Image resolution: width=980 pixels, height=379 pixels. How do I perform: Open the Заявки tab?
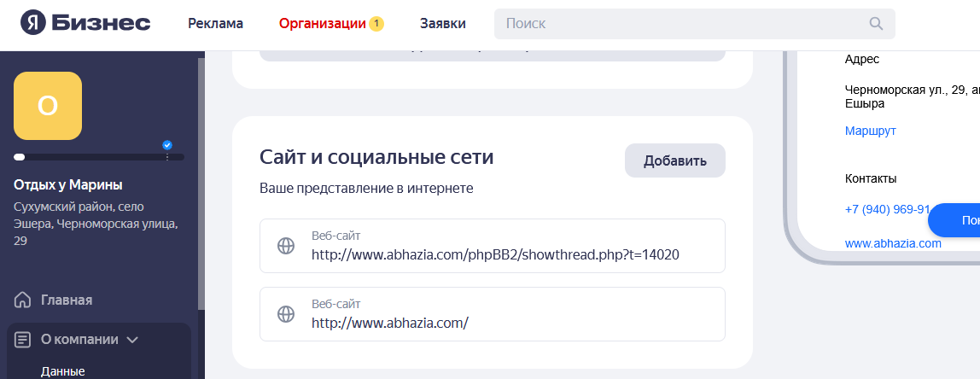click(442, 24)
